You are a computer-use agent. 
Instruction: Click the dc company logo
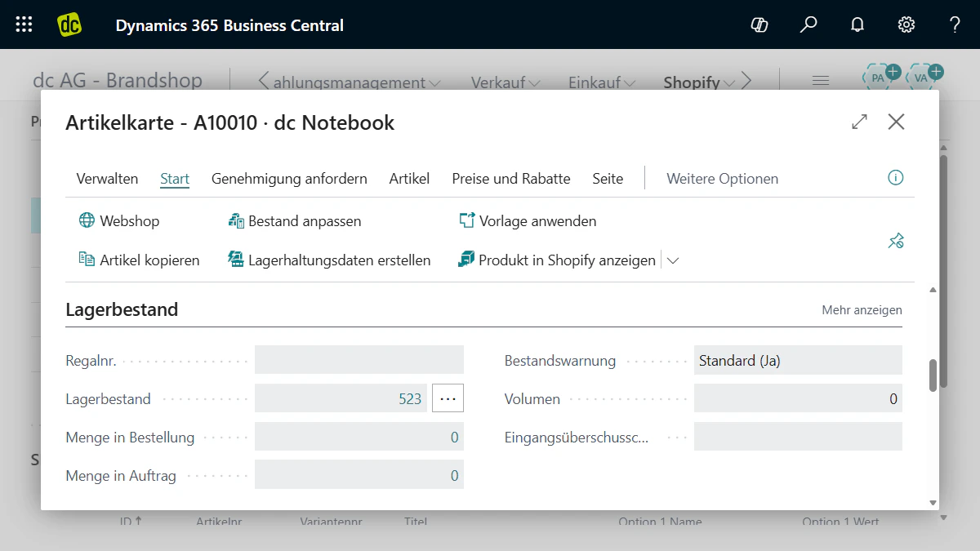point(70,24)
